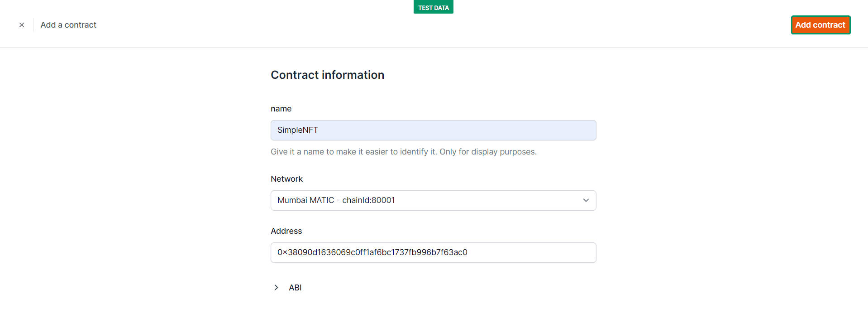
Task: Open the Network dropdown menu
Action: click(433, 200)
